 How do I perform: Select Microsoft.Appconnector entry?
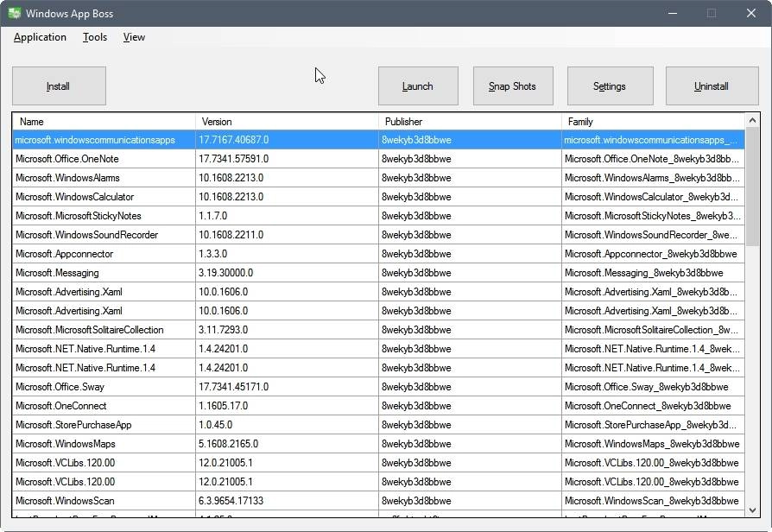click(378, 254)
